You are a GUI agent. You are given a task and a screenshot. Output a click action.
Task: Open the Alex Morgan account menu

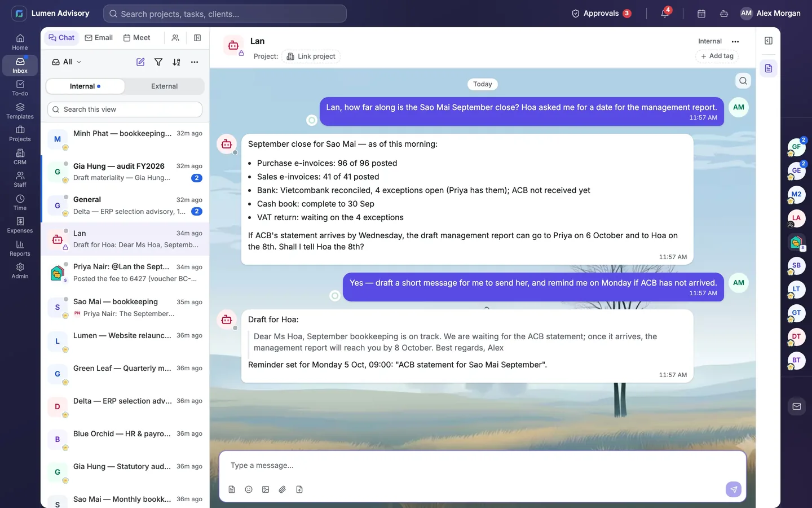click(770, 14)
